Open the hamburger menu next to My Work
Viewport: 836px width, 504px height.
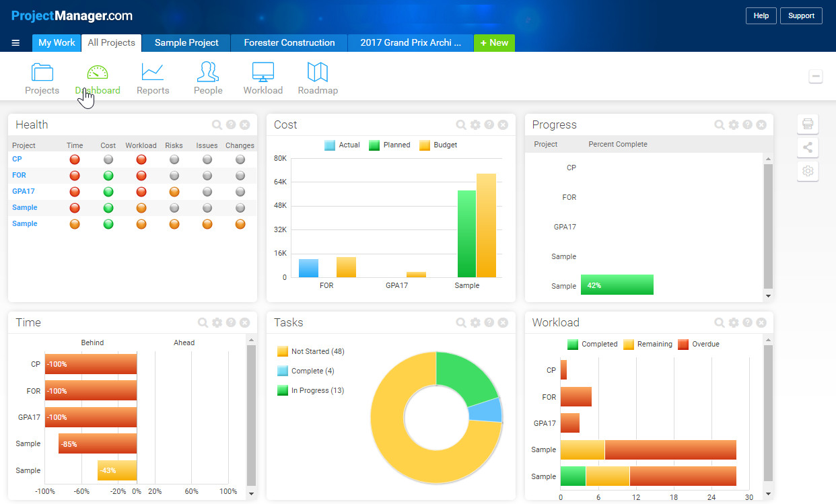(15, 42)
